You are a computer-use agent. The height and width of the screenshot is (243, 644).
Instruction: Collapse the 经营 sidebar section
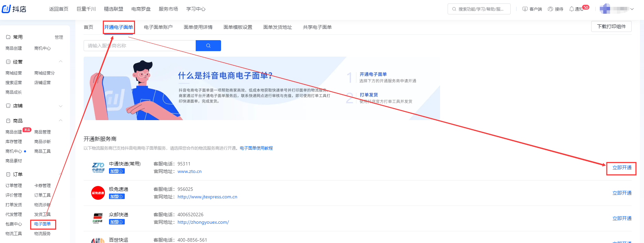pyautogui.click(x=61, y=61)
